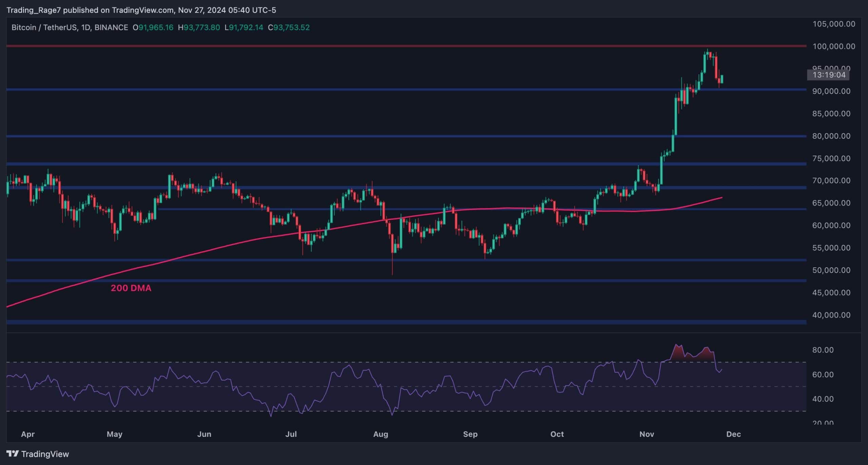This screenshot has width=868, height=465.
Task: Click the 80,000.00 price axis label
Action: point(831,136)
